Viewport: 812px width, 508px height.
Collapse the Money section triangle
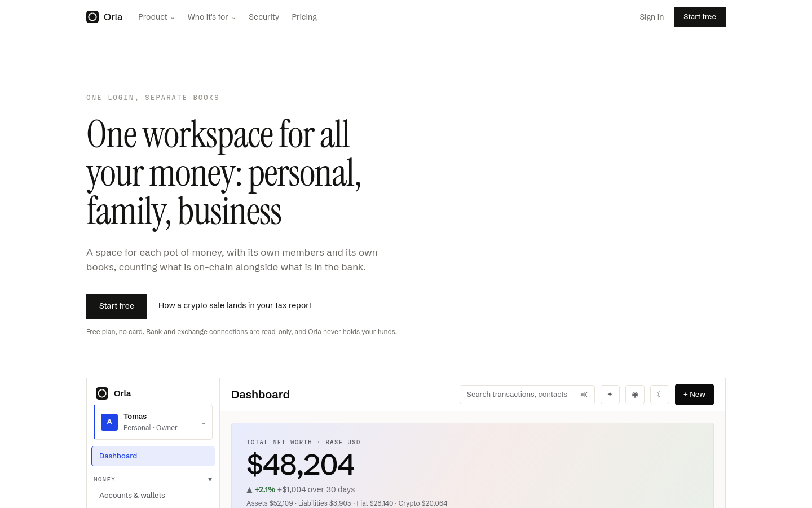coord(210,480)
